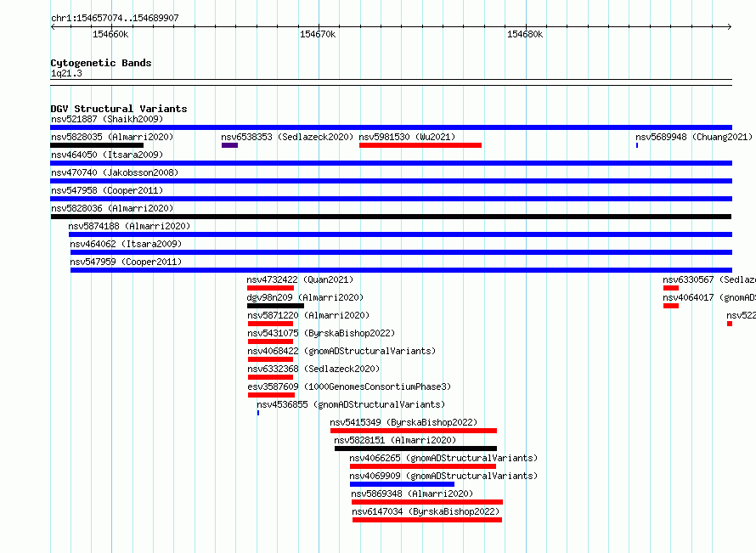Open esv3587609 (1000GenomesConsortiumPhase3) variant
The width and height of the screenshot is (756, 553).
pos(350,387)
